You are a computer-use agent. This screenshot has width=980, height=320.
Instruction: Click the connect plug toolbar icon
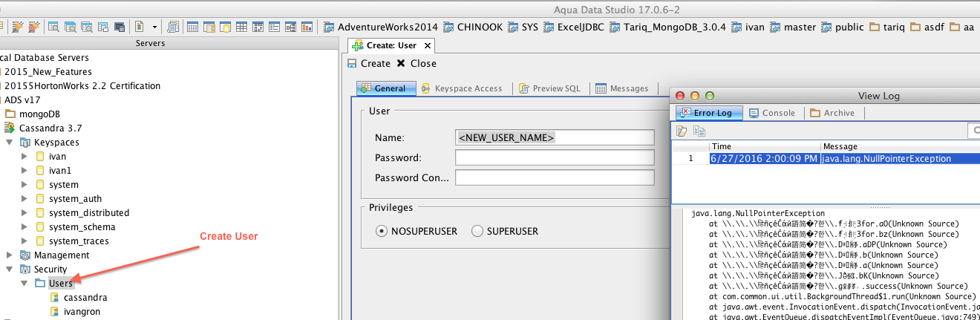(18, 27)
